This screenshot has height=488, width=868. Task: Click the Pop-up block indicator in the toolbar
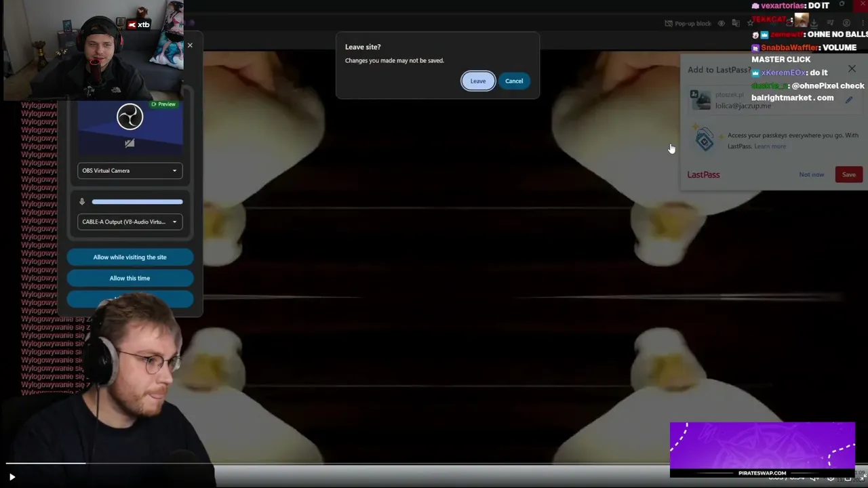pyautogui.click(x=688, y=24)
